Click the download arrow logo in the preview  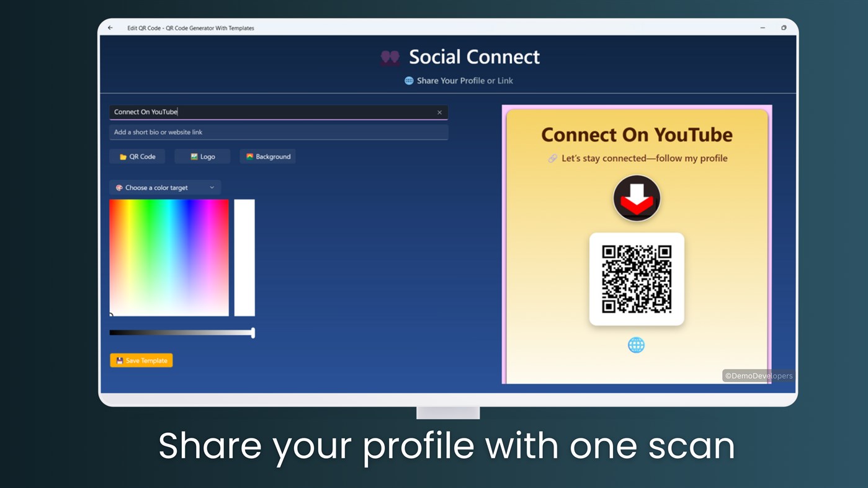[636, 198]
